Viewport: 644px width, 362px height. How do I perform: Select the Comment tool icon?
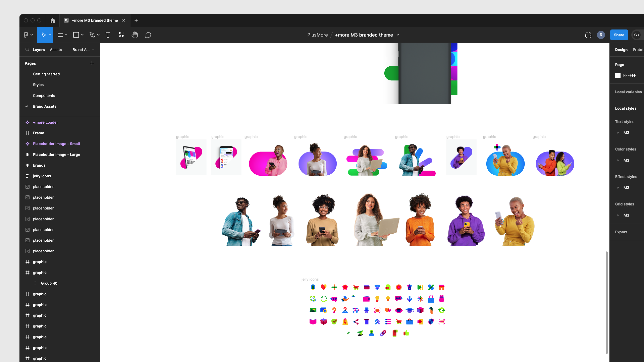[x=148, y=35]
